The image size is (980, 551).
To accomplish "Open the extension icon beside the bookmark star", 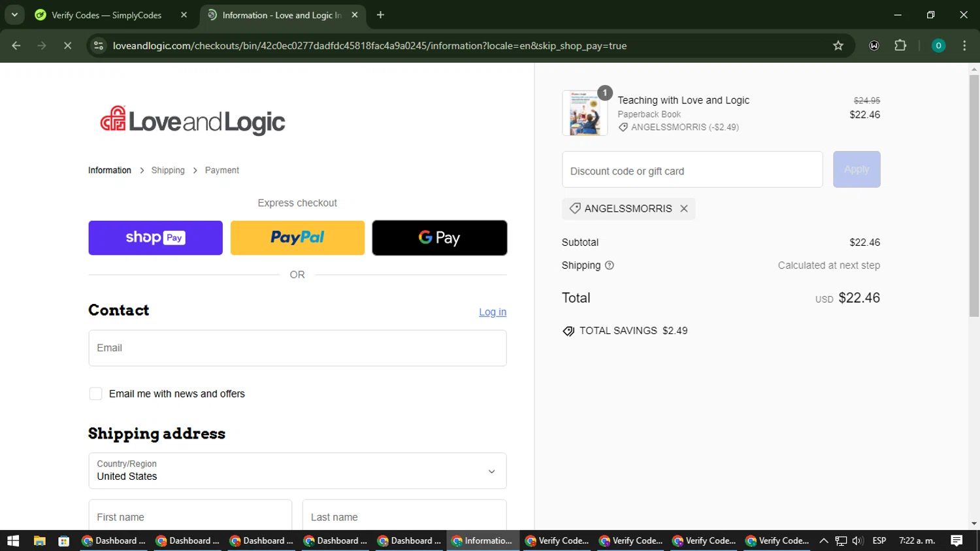I will point(874,46).
